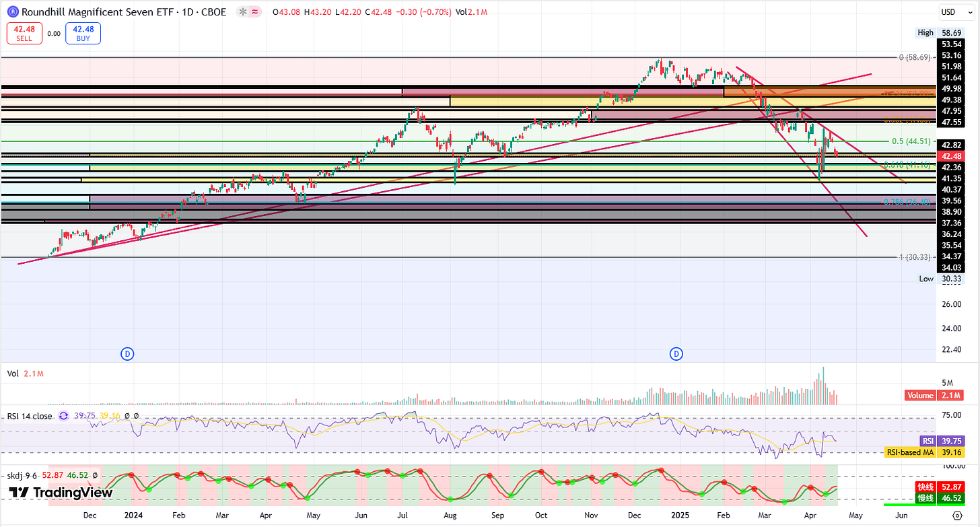Click the 26.00 price axis value
The height and width of the screenshot is (527, 980).
coord(952,304)
